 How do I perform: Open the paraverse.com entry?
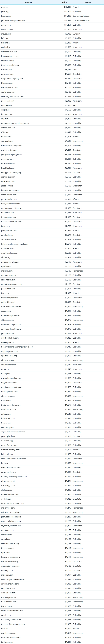coord(8,74)
